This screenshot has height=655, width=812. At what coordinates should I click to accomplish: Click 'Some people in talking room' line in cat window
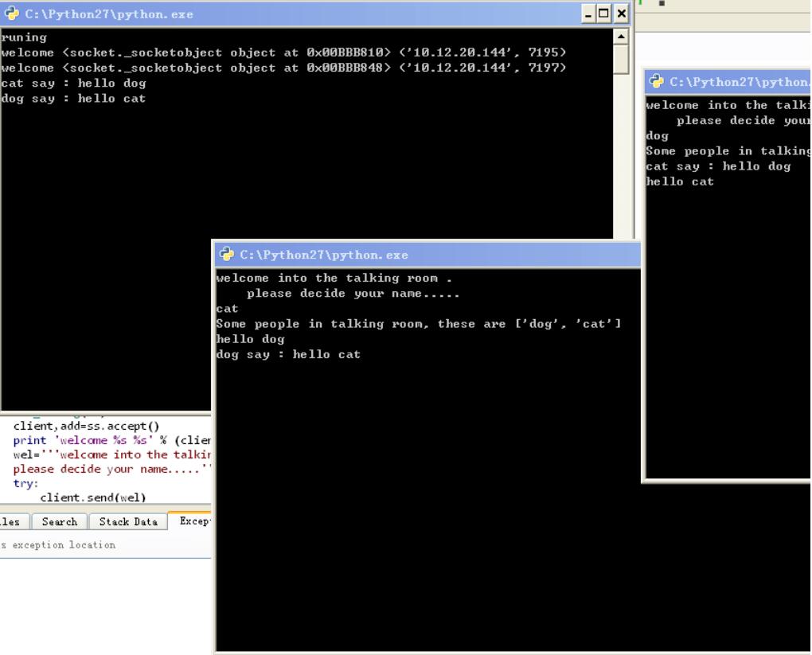point(419,324)
